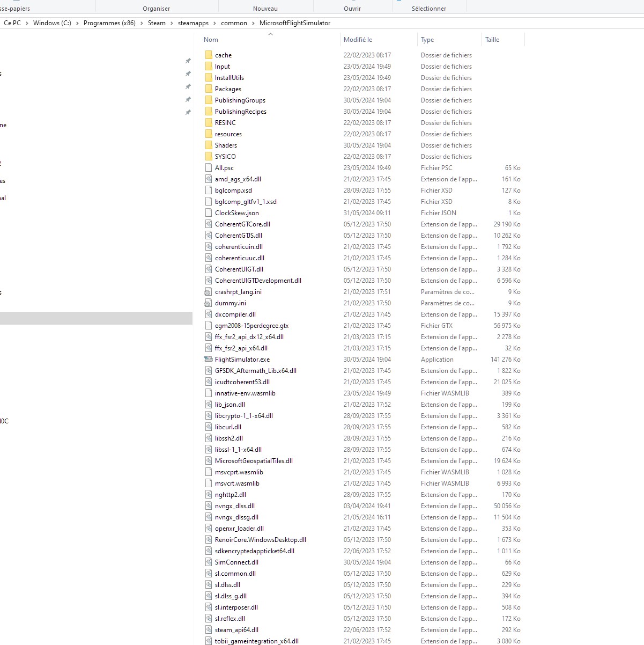Select bglcomp_gltfv1_1.xsd file name

[246, 202]
